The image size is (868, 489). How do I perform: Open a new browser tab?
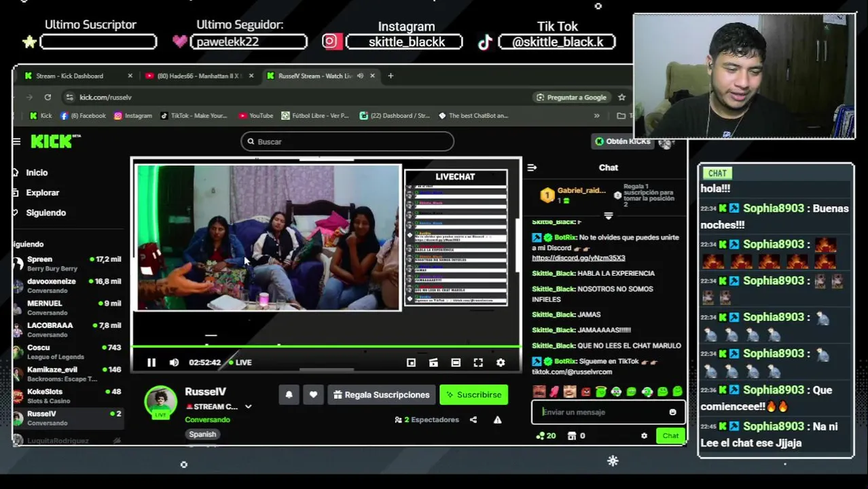point(391,76)
